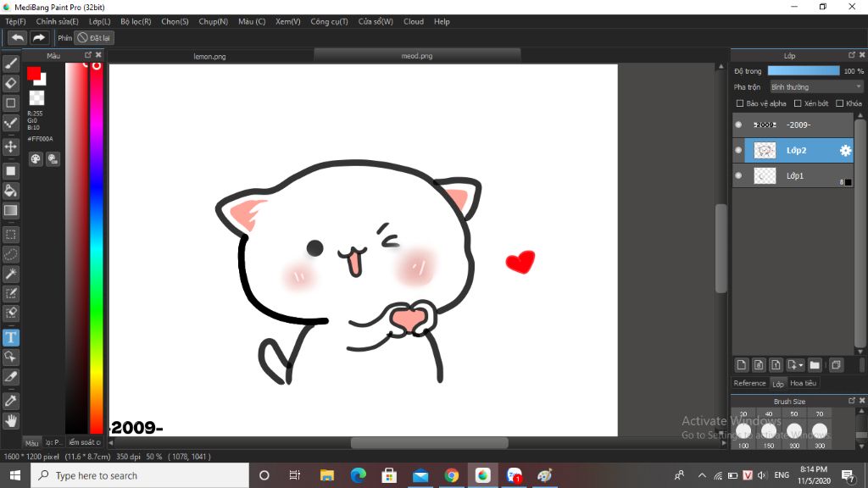Hide the Lớp1 layer
This screenshot has height=488, width=868.
[x=738, y=176]
